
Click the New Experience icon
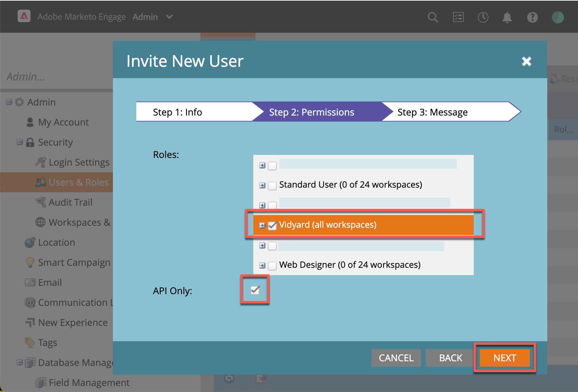pyautogui.click(x=30, y=323)
